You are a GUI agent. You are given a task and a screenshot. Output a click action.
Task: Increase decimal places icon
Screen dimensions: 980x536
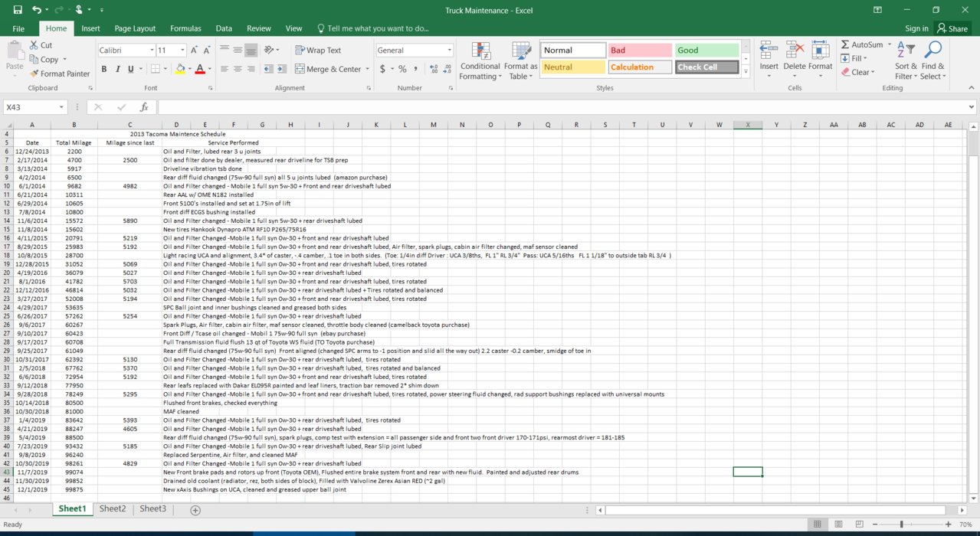coord(434,69)
